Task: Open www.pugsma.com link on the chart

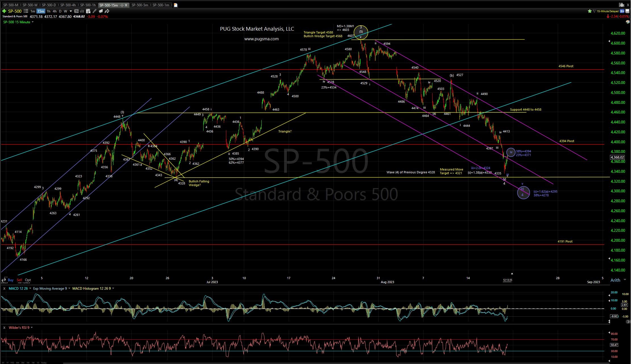Action: (x=261, y=39)
